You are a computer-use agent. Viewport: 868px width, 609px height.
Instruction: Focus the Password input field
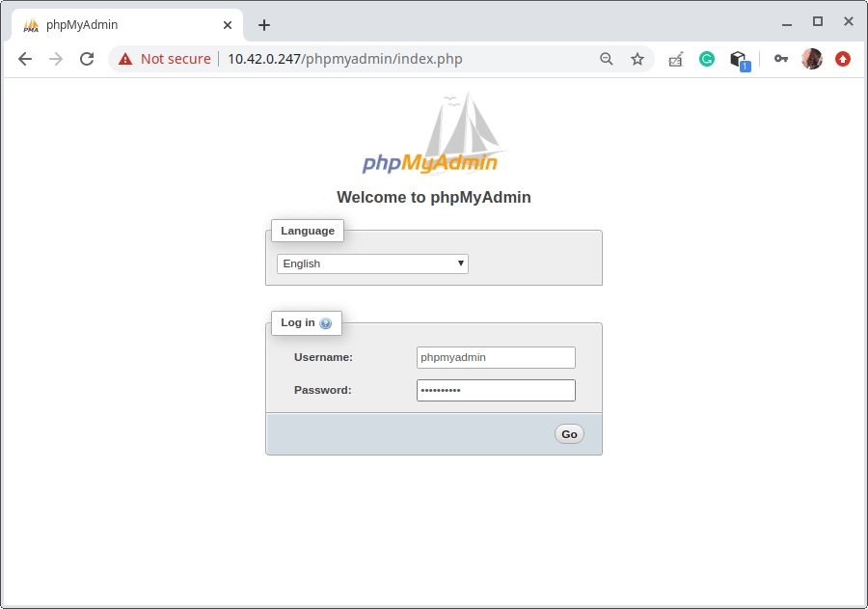pyautogui.click(x=496, y=390)
